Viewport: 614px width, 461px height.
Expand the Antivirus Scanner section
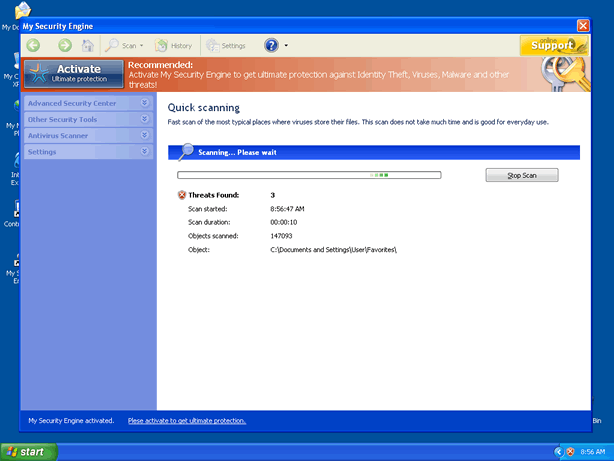click(x=88, y=135)
